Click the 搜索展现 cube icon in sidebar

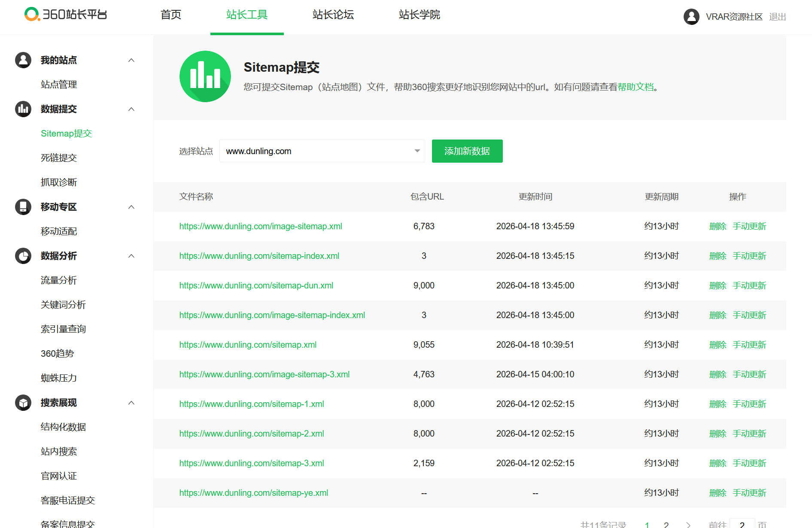pos(23,403)
